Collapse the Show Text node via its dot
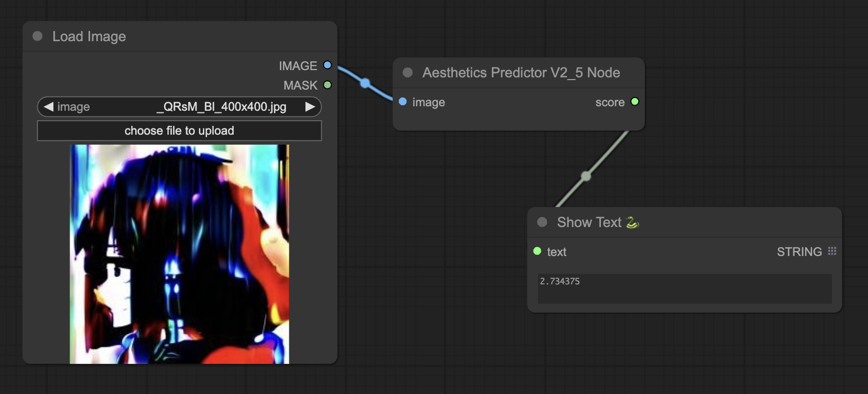This screenshot has width=868, height=394. [542, 222]
